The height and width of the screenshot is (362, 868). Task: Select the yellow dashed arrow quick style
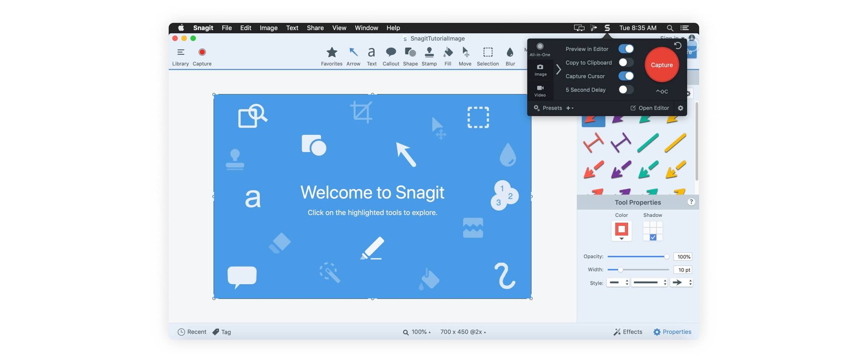point(675,169)
